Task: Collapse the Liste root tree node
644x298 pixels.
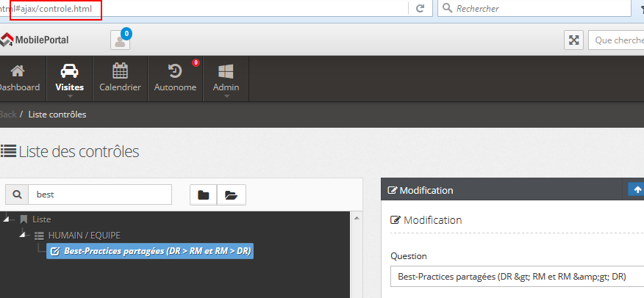Action: point(8,219)
